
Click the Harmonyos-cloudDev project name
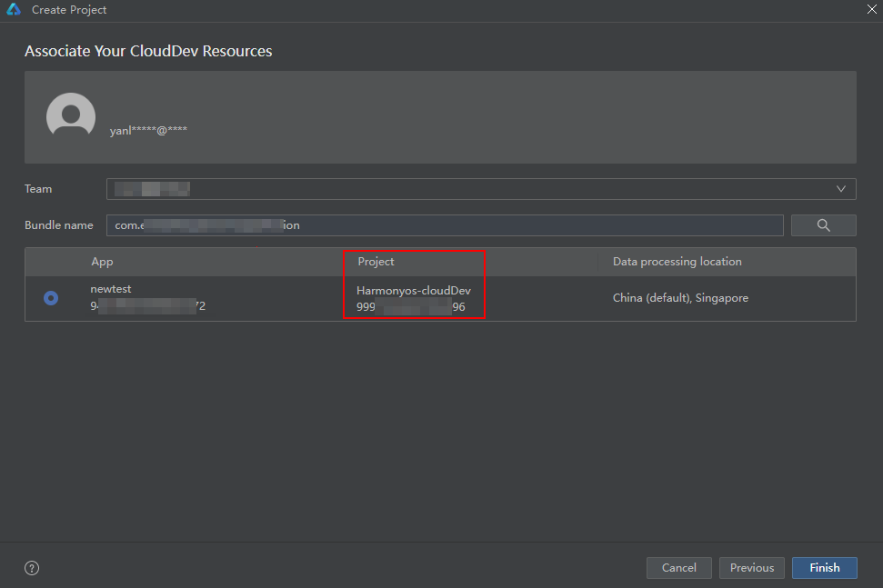(x=413, y=291)
